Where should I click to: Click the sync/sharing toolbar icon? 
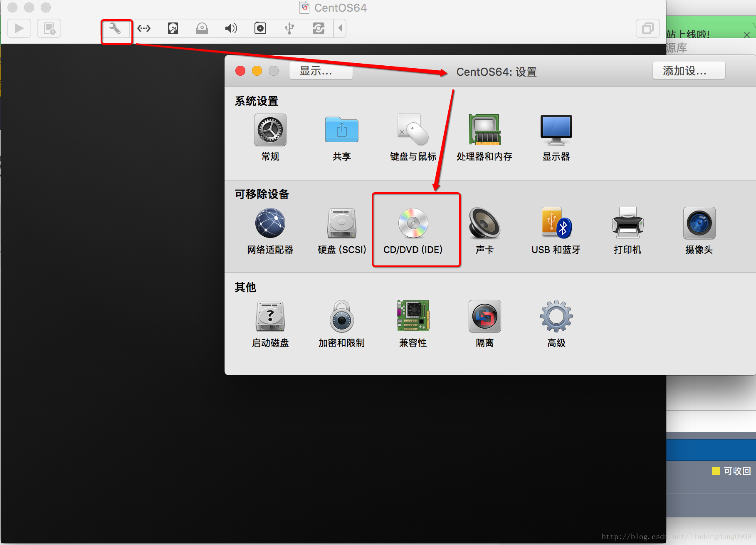tap(319, 28)
